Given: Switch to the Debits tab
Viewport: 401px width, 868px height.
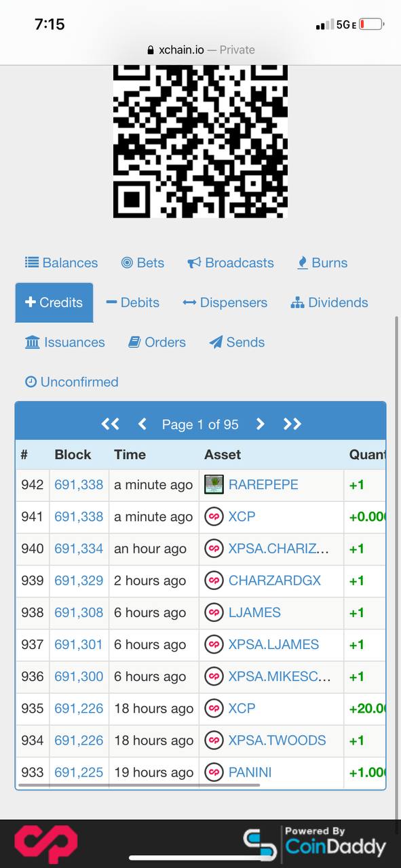Looking at the screenshot, I should click(x=132, y=303).
